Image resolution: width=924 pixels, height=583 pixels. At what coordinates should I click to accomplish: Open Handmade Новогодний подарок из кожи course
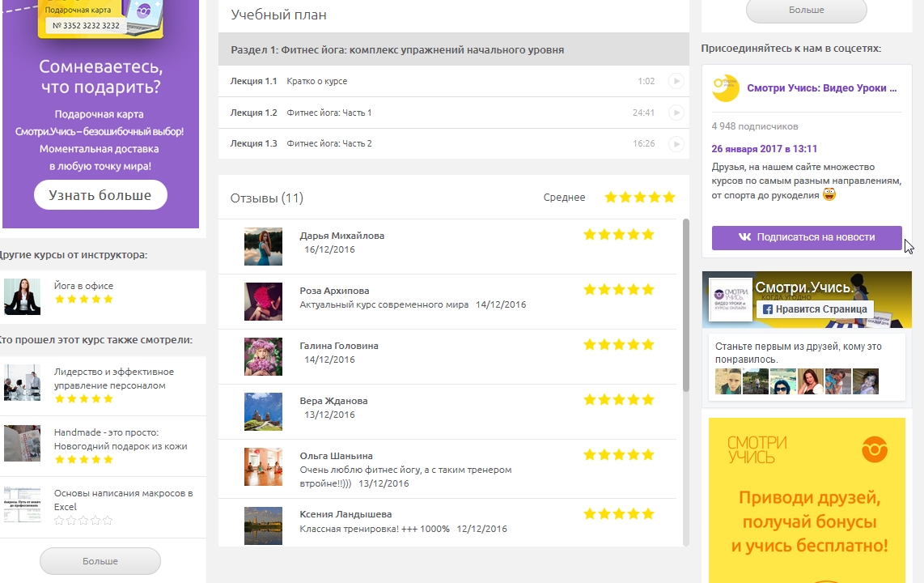pyautogui.click(x=121, y=439)
